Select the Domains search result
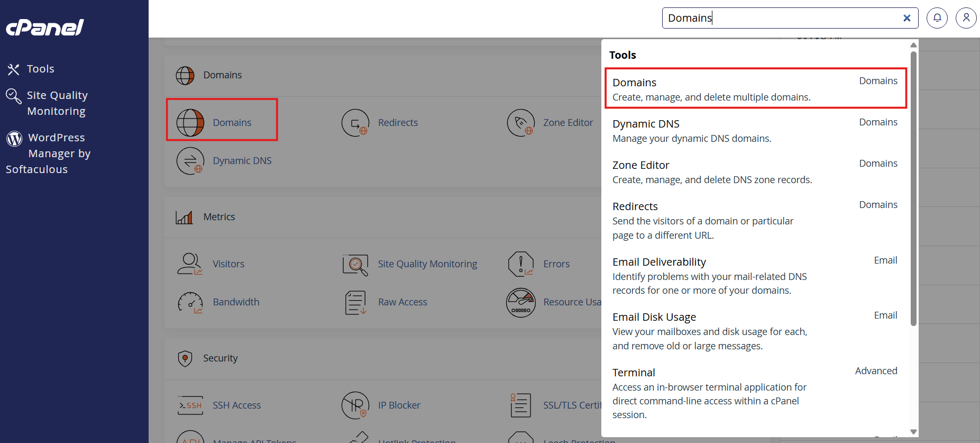The image size is (980, 443). point(756,89)
